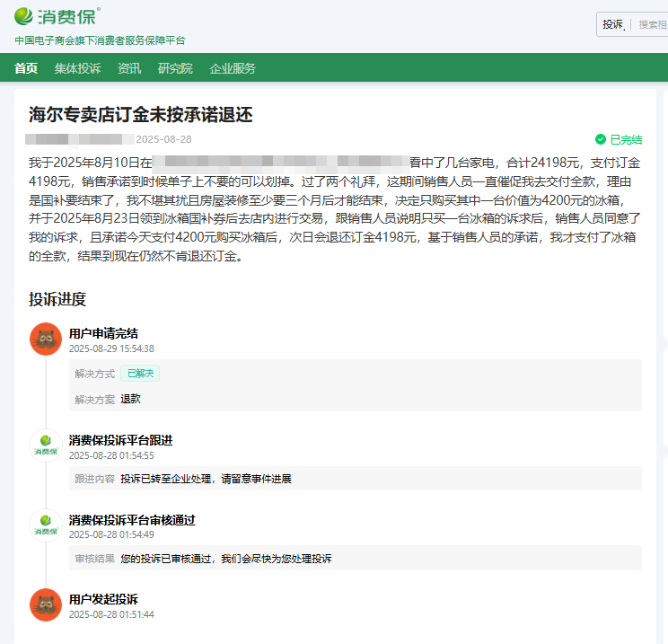Click the 跟进内容 label

(94, 479)
